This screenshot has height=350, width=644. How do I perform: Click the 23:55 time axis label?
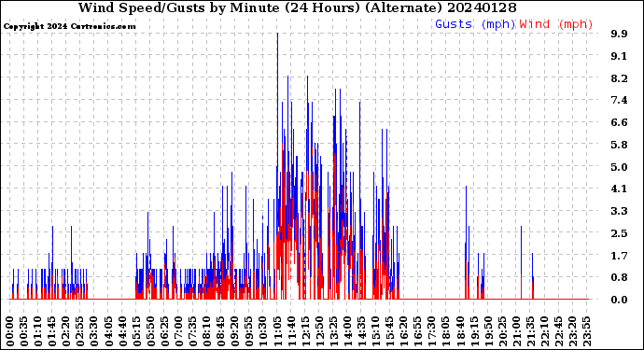click(586, 330)
